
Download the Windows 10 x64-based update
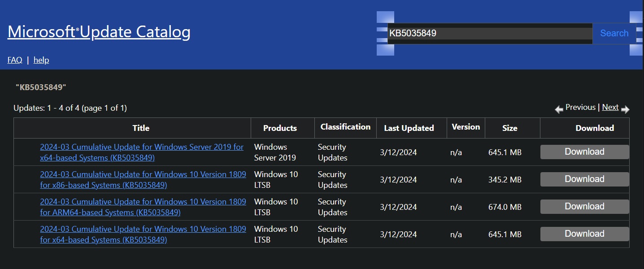click(584, 234)
